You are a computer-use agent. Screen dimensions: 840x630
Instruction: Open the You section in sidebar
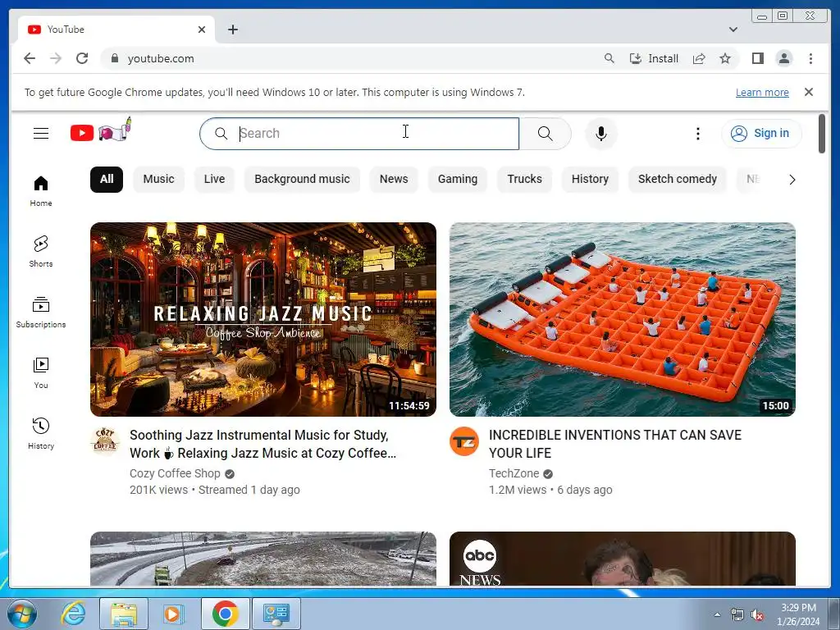(x=41, y=373)
